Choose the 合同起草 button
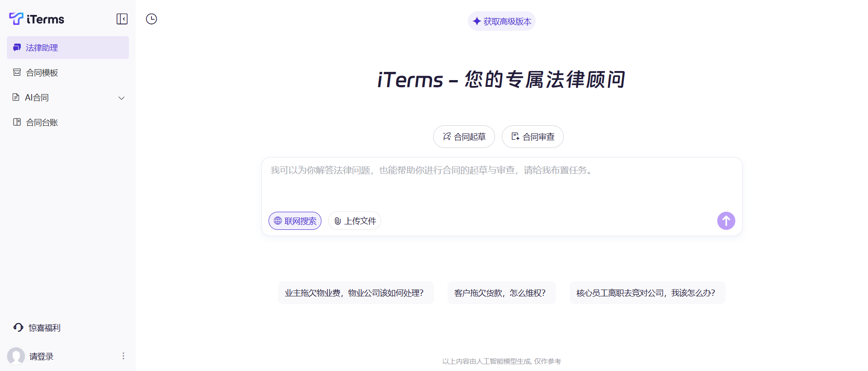Image resolution: width=868 pixels, height=371 pixels. point(464,137)
